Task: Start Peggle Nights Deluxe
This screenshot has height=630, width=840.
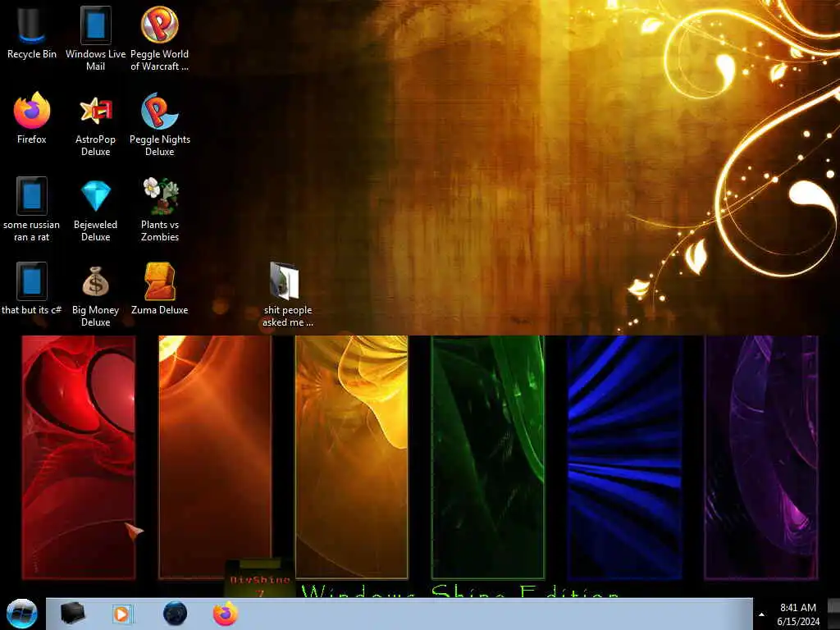Action: tap(160, 125)
